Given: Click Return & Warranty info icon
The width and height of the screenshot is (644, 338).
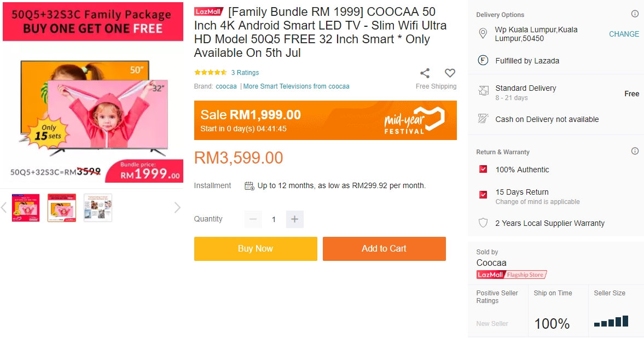Looking at the screenshot, I should [635, 151].
